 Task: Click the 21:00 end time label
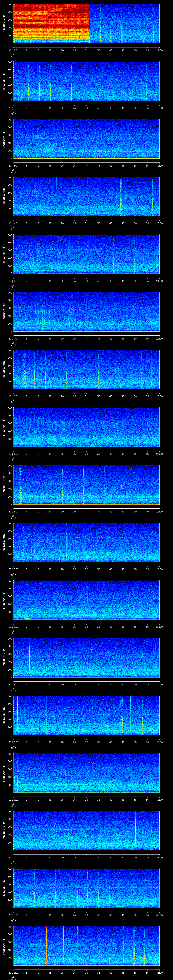coord(159,281)
